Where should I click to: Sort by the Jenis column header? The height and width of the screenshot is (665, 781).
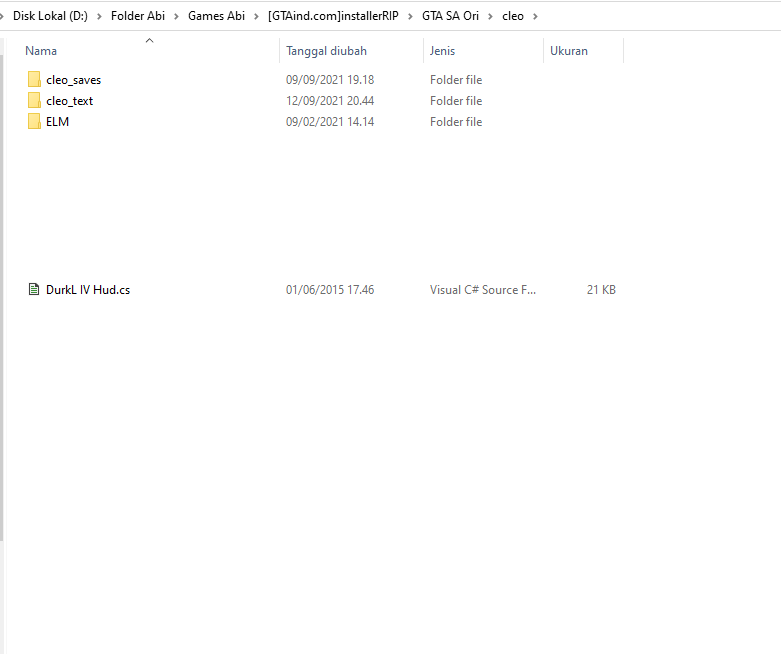[x=442, y=51]
